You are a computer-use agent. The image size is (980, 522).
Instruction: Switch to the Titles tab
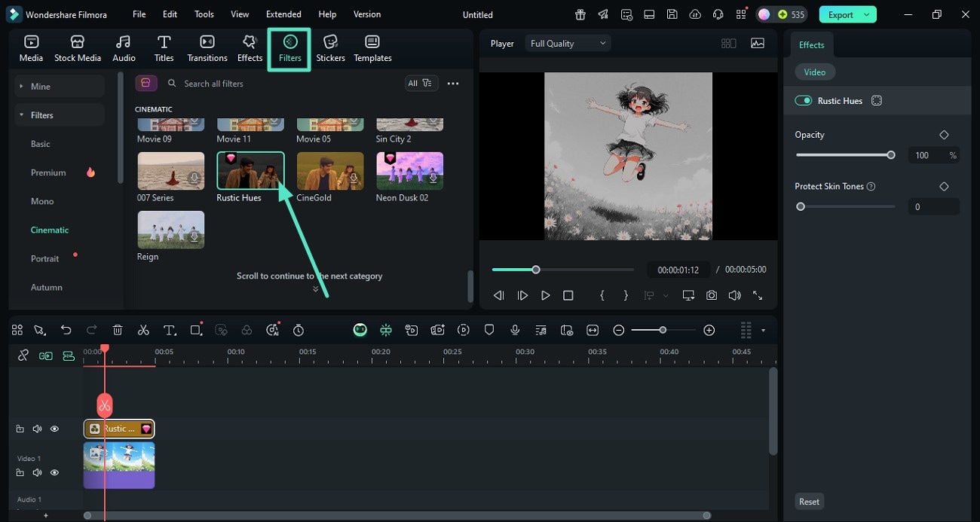point(164,49)
